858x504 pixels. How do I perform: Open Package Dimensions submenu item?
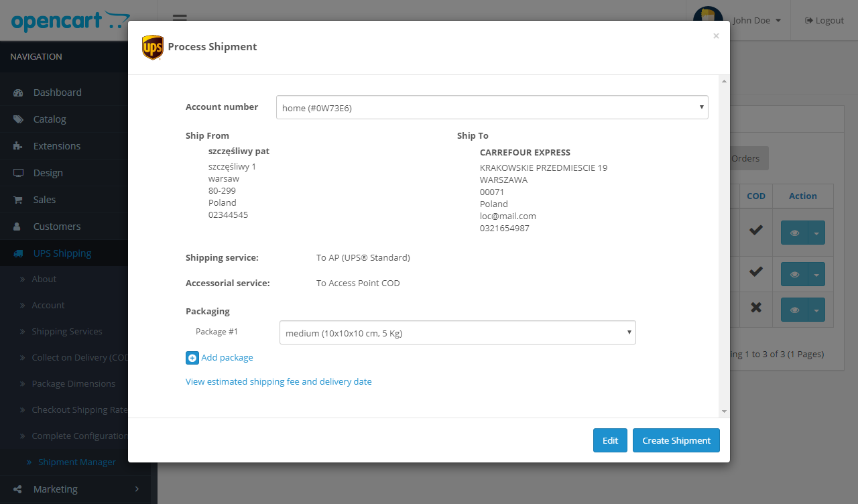[74, 383]
